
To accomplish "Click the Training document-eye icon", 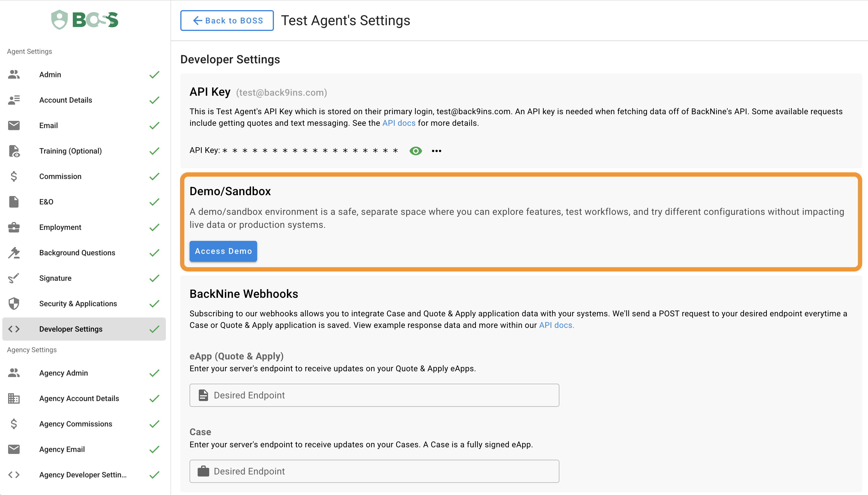I will pyautogui.click(x=14, y=151).
